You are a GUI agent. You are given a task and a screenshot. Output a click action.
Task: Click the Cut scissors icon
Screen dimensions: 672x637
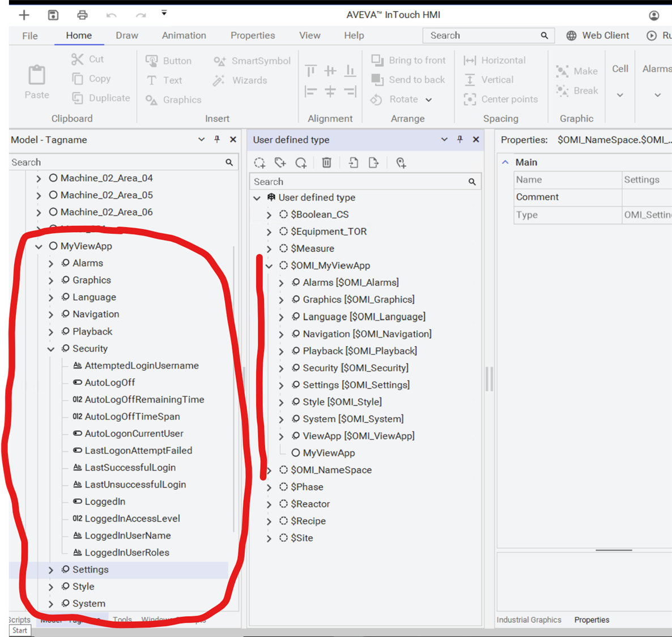(78, 59)
